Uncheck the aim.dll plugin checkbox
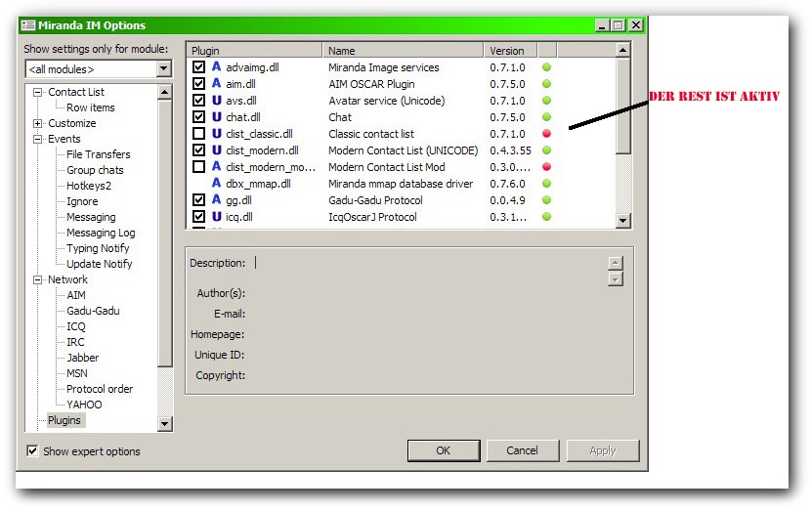The height and width of the screenshot is (512, 812). click(x=199, y=84)
